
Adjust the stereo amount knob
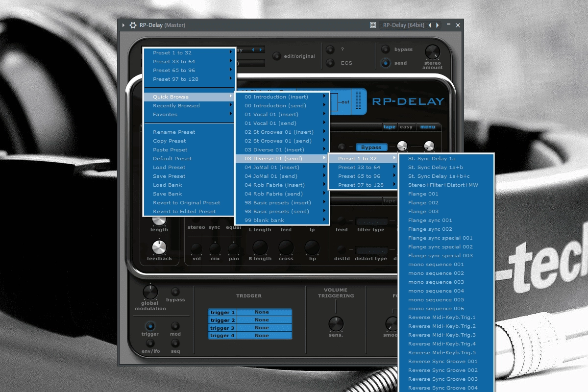[432, 52]
